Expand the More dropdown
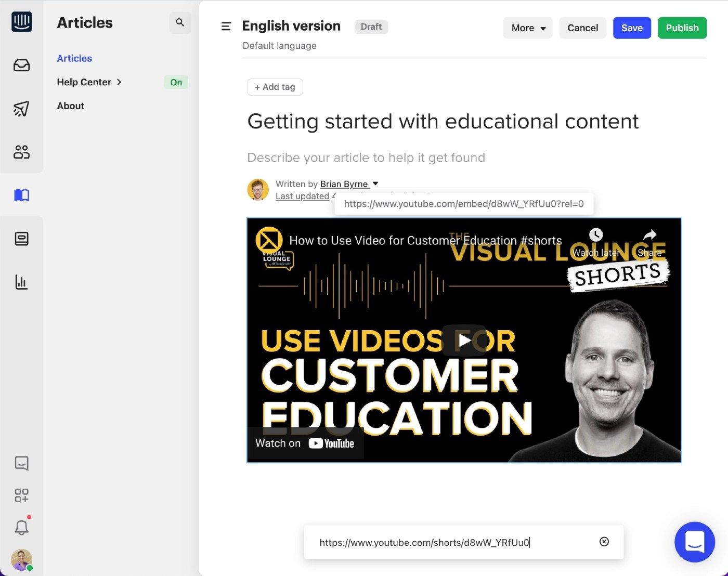Screen dimensions: 728x576 528,28
